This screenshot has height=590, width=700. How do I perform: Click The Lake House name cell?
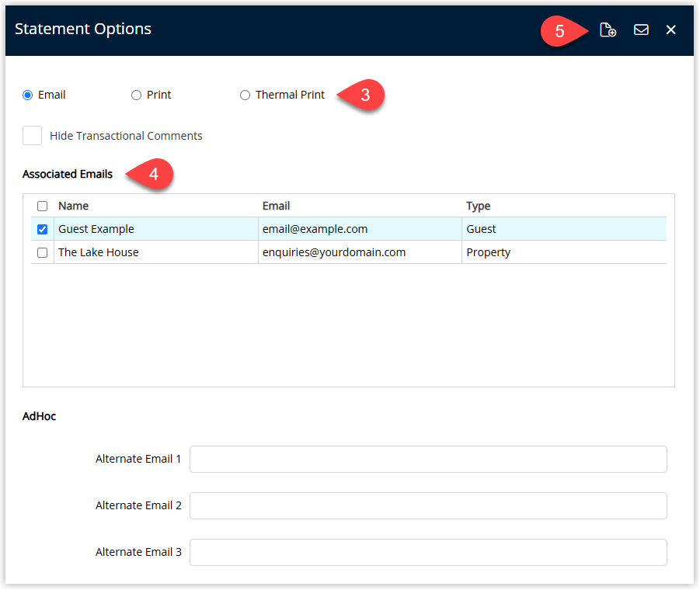tap(156, 252)
